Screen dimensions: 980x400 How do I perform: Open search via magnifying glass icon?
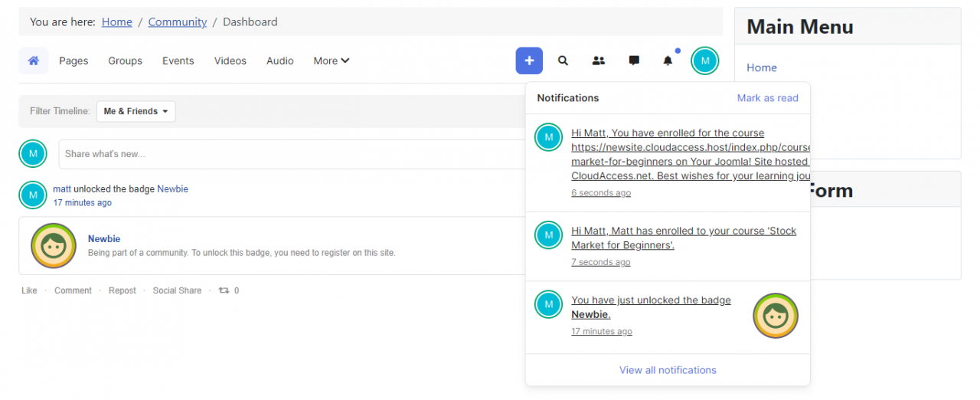[563, 61]
